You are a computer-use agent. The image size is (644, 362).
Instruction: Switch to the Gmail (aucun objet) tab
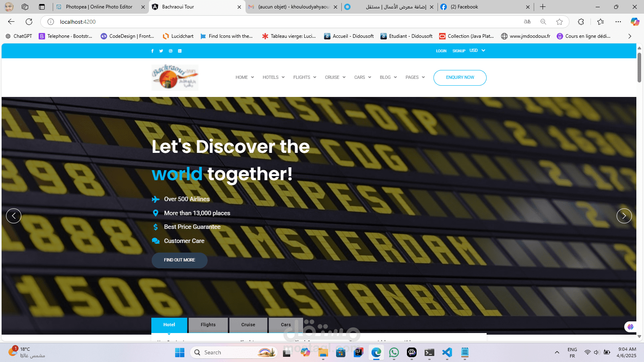pyautogui.click(x=293, y=7)
